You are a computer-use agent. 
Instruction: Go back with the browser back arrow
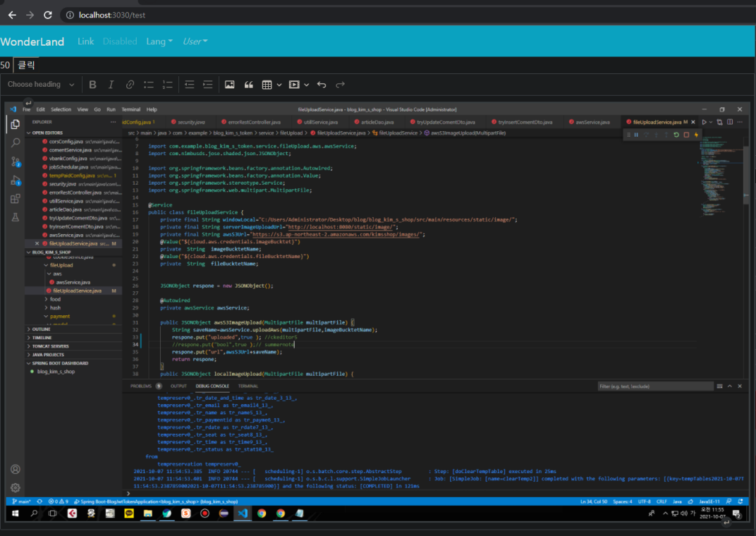(12, 15)
